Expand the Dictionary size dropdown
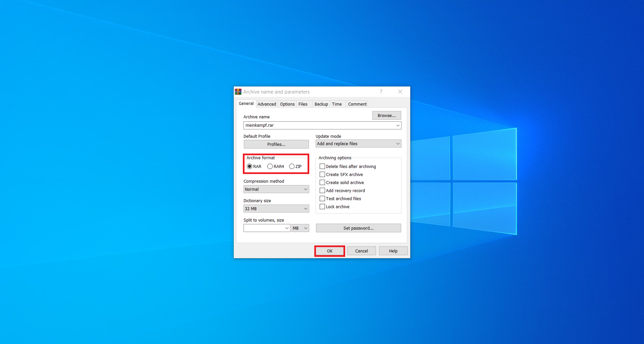 click(305, 209)
